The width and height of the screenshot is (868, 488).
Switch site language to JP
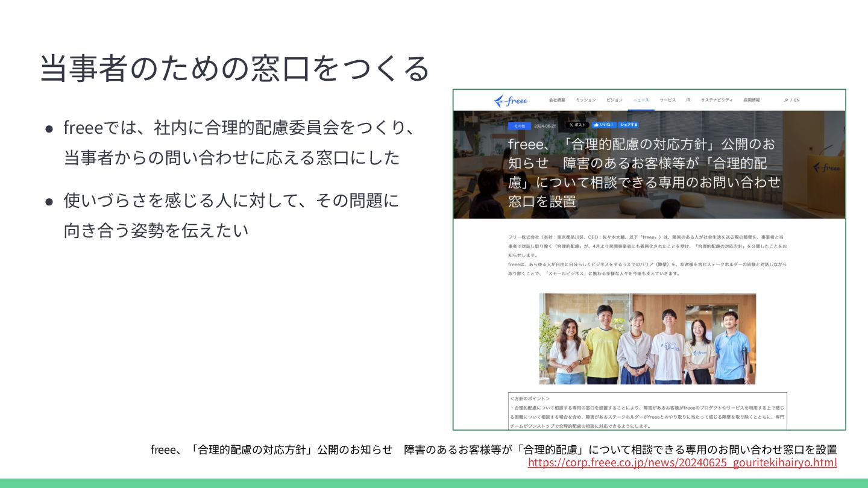(x=785, y=100)
